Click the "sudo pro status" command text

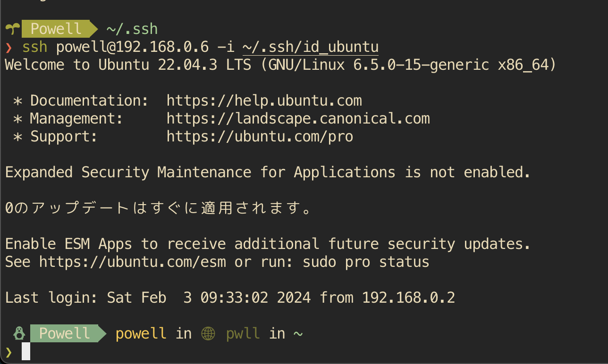(366, 262)
